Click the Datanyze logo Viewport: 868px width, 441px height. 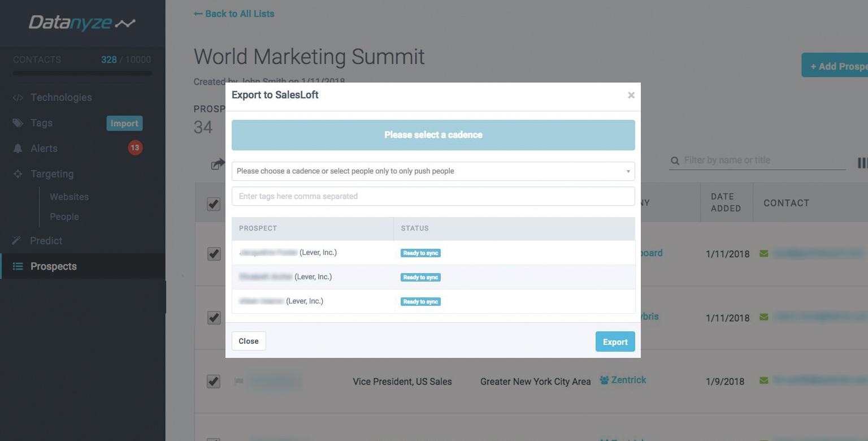pyautogui.click(x=82, y=23)
